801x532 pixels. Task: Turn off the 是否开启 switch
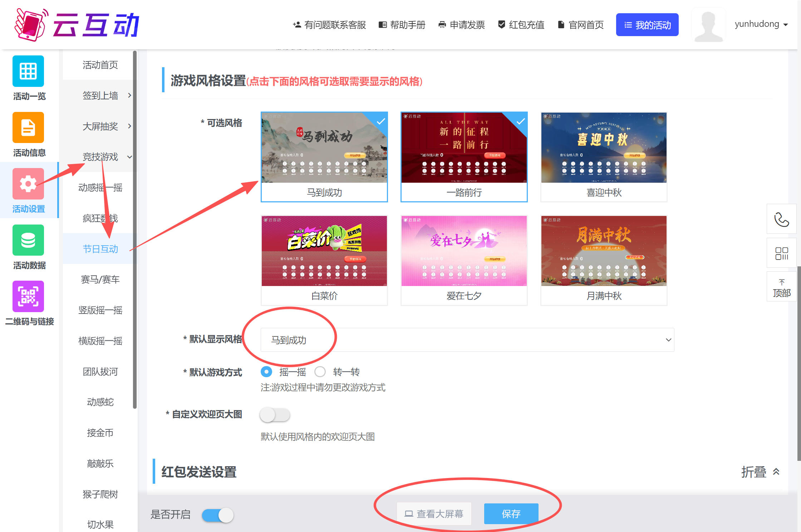(218, 515)
